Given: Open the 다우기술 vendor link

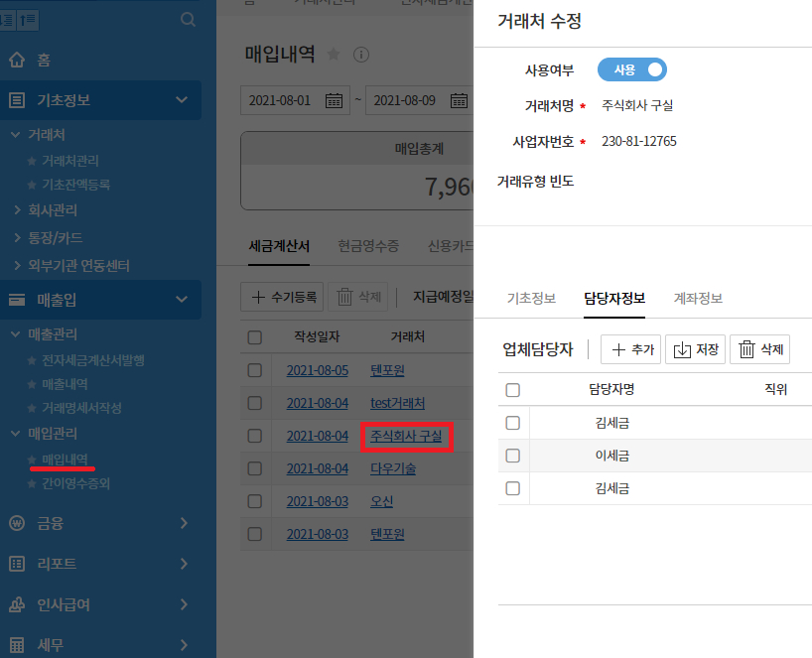Looking at the screenshot, I should point(393,468).
